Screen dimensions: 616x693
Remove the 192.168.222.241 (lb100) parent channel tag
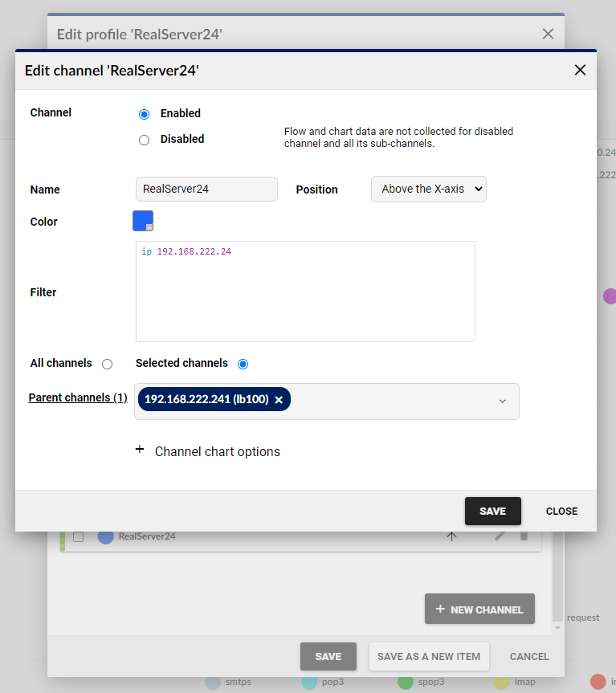tap(279, 400)
